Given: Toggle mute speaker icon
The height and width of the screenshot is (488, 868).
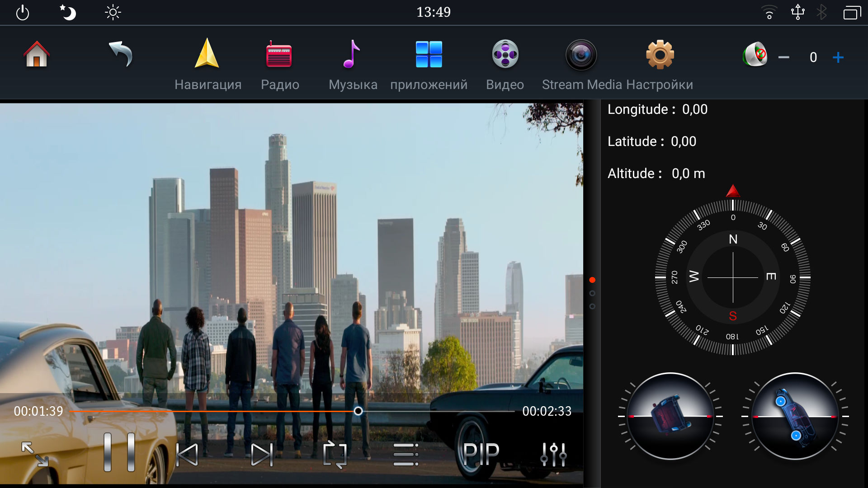Looking at the screenshot, I should (755, 55).
